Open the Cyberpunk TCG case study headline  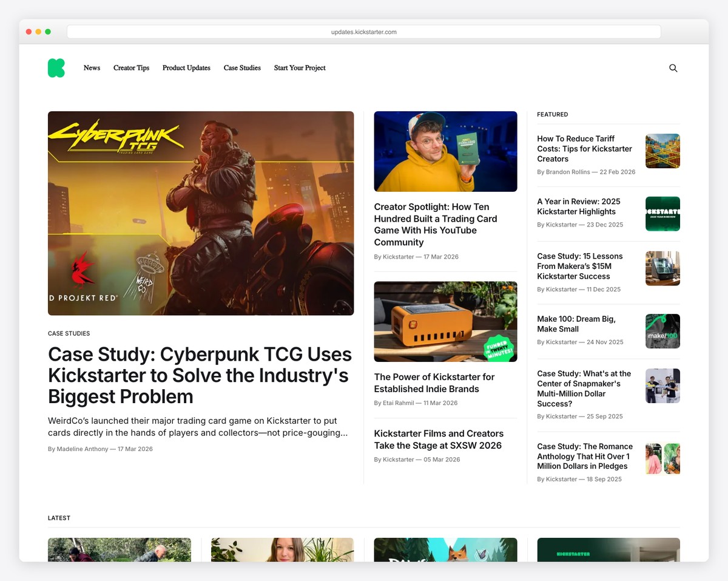click(200, 375)
